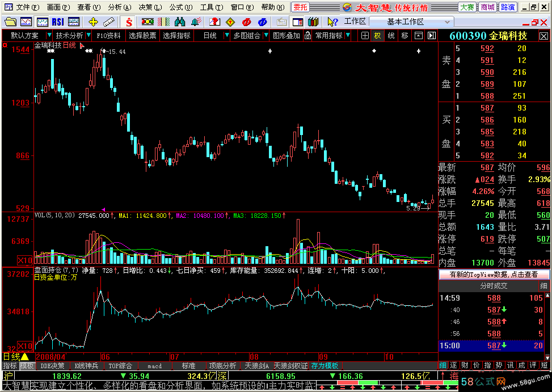The width and height of the screenshot is (552, 392).
Task: Click the red question mark chart icon
Action: click(214, 22)
